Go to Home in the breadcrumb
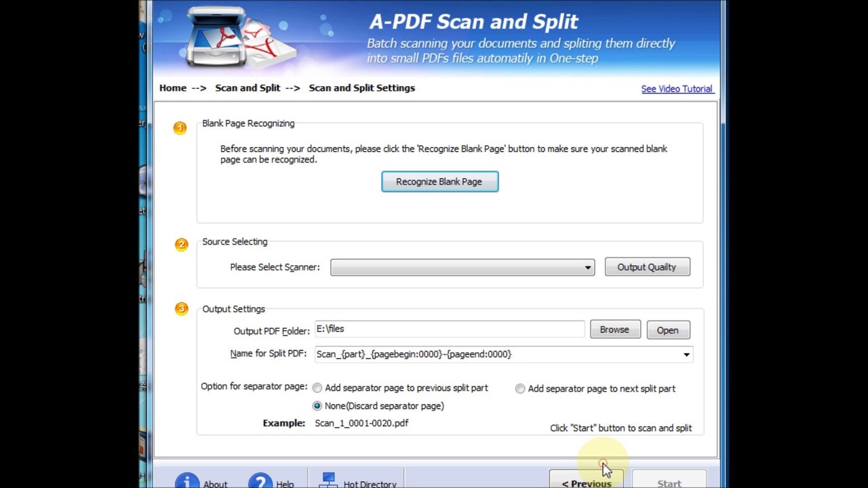This screenshot has height=488, width=868. click(172, 88)
